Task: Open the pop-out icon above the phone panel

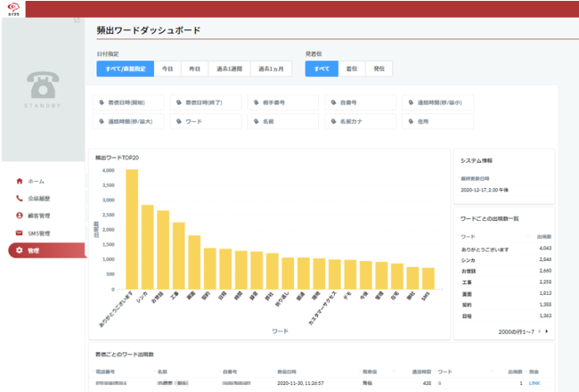Action: [77, 20]
